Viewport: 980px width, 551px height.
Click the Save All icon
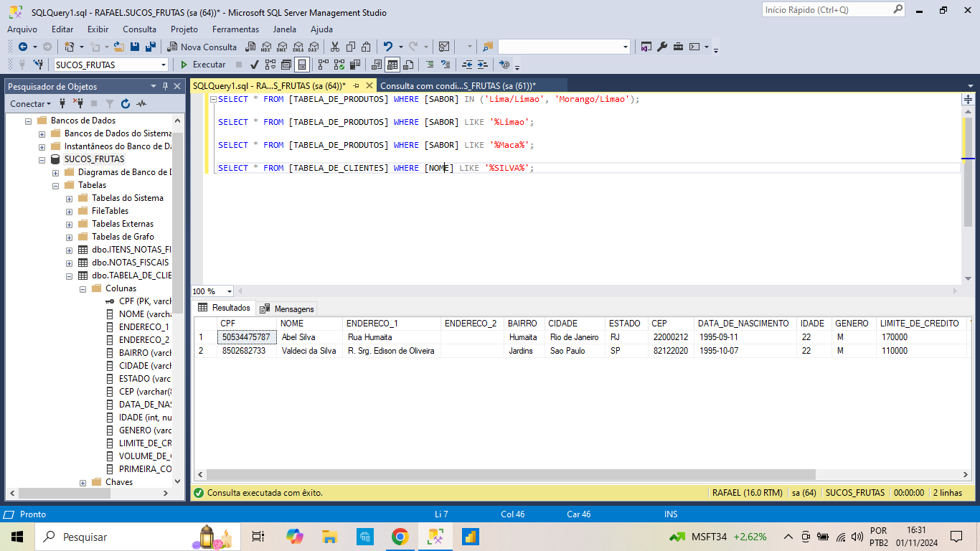pos(151,47)
